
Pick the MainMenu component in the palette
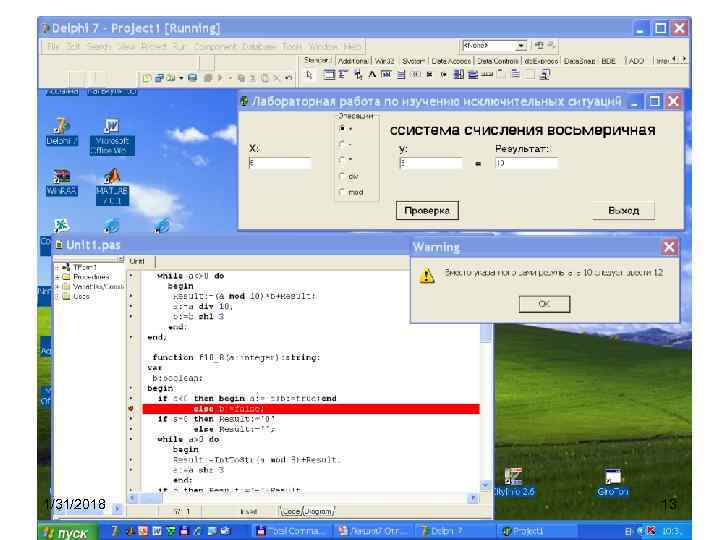coord(343,74)
